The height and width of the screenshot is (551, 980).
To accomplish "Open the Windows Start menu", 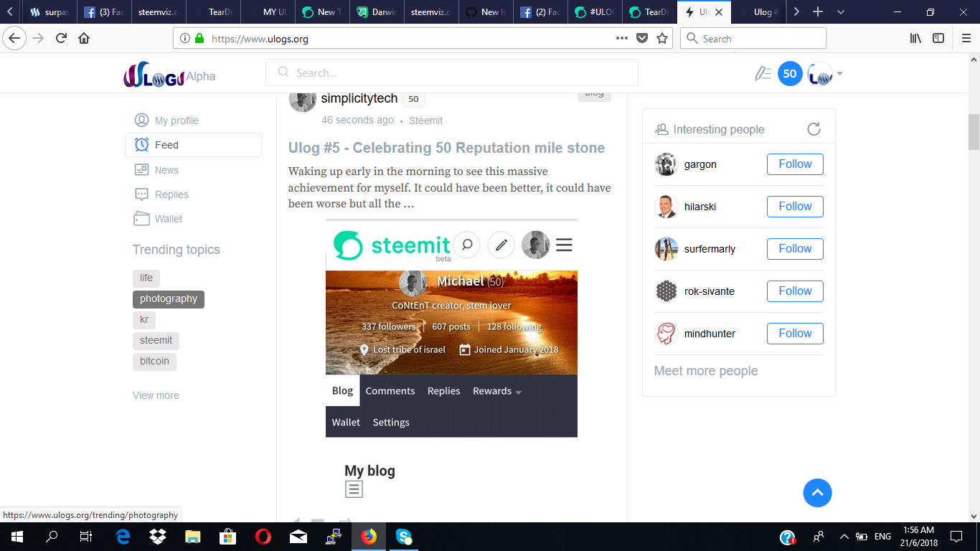I will pos(17,537).
